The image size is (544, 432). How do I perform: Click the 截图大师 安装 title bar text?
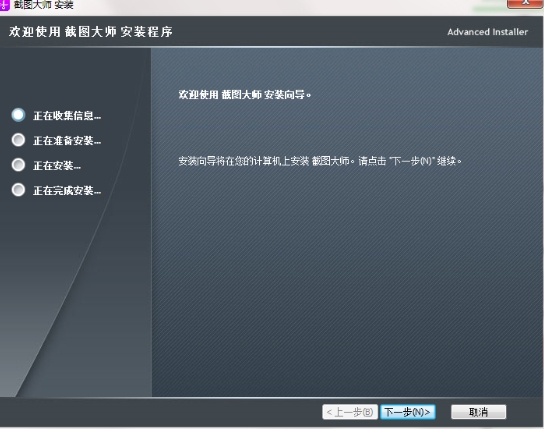click(43, 5)
